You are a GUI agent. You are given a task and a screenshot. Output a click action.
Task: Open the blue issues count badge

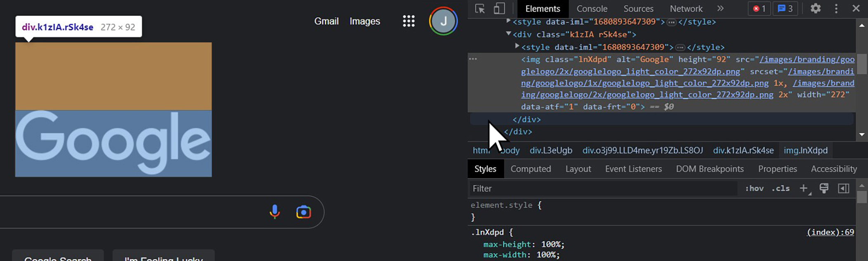[785, 9]
